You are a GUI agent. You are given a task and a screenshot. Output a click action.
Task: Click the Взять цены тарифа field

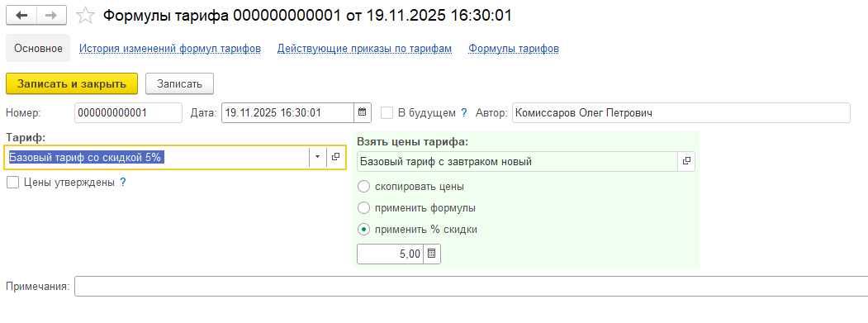pyautogui.click(x=518, y=161)
